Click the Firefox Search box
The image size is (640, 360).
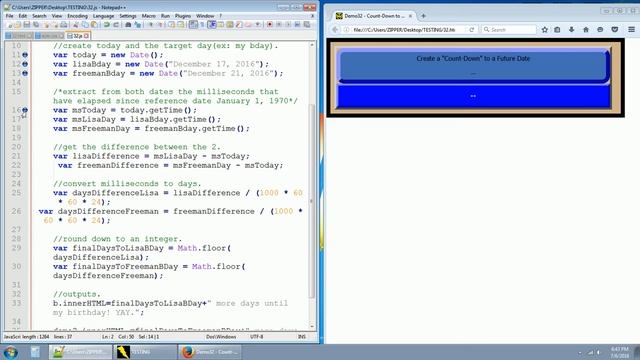pyautogui.click(x=509, y=30)
